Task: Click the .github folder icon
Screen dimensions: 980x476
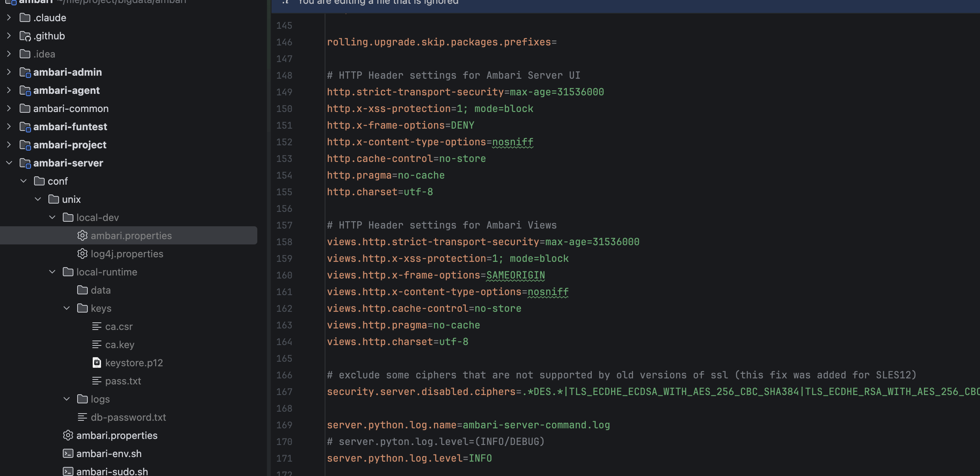Action: [25, 36]
